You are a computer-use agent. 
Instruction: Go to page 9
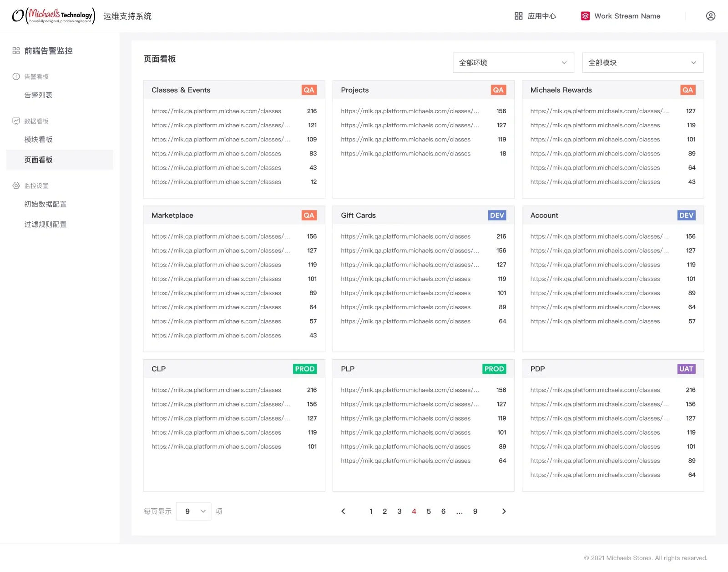(x=475, y=511)
